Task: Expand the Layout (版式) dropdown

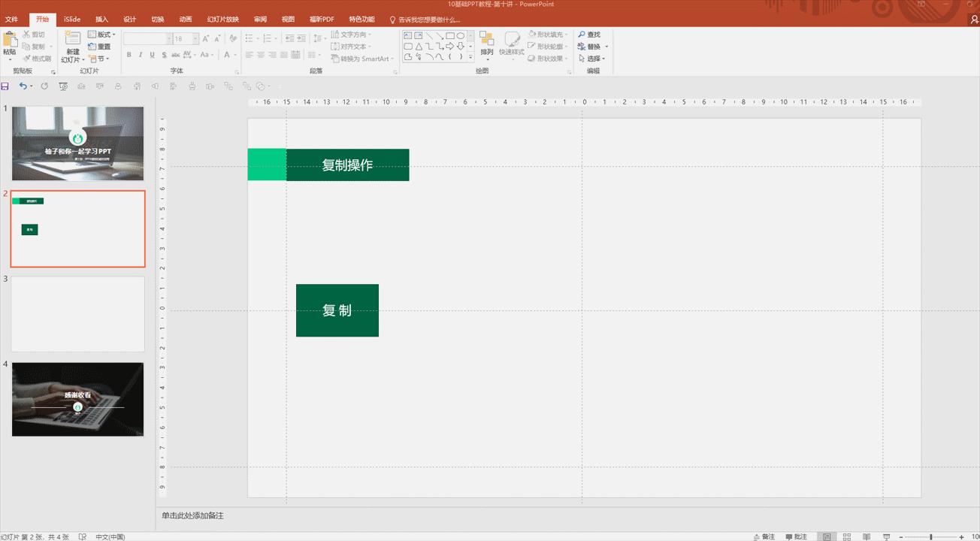Action: tap(102, 35)
